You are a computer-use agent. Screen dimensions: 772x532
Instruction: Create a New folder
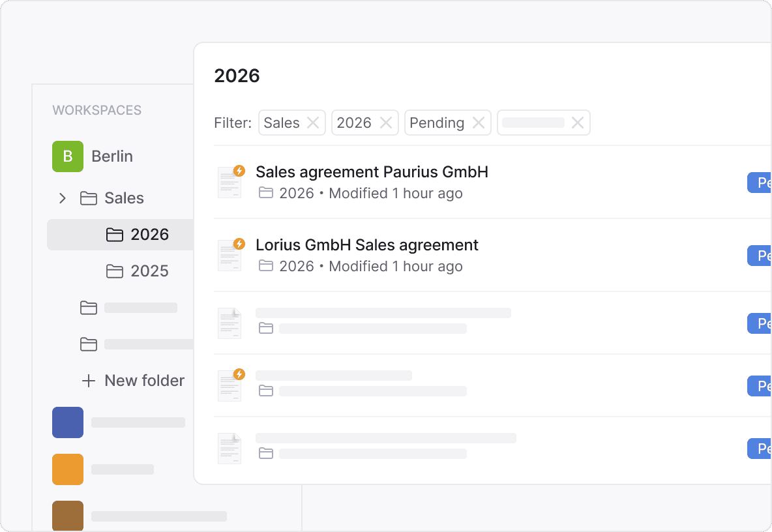click(144, 381)
